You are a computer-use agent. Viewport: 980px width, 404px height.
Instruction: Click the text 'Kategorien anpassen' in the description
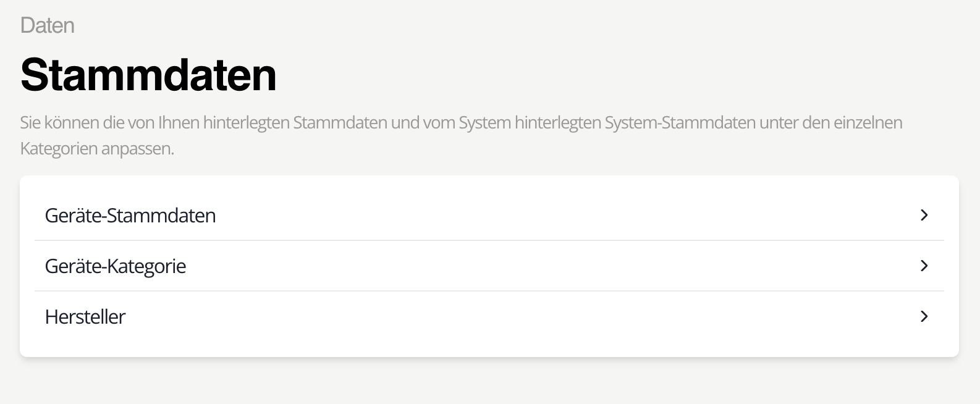pos(97,149)
